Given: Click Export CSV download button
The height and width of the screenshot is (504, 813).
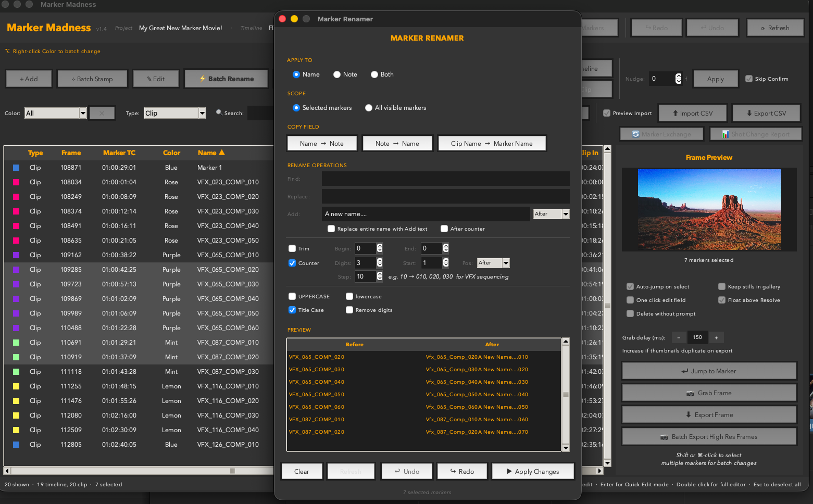Looking at the screenshot, I should 766,113.
